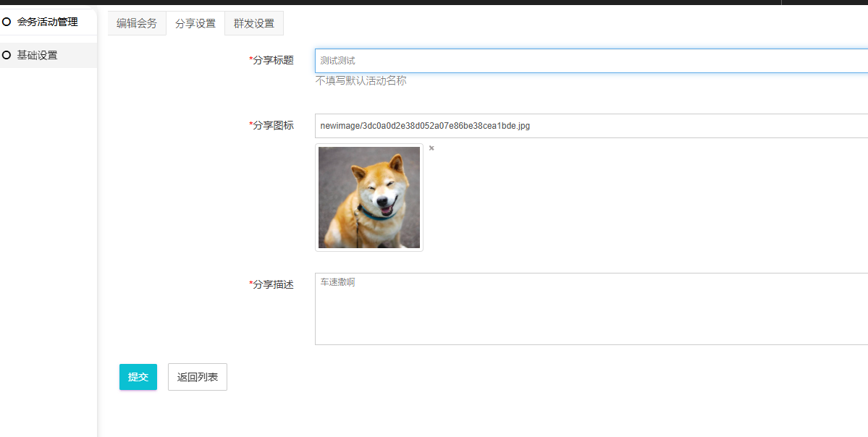The height and width of the screenshot is (437, 868).
Task: Focus the 分享标题 input field
Action: pos(591,61)
